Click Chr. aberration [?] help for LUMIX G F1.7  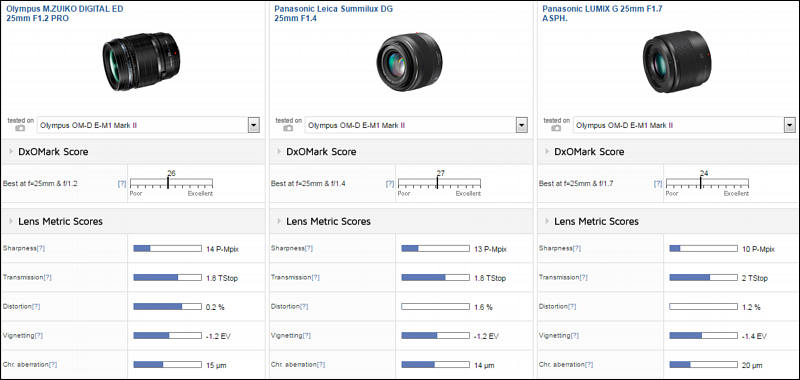[589, 365]
